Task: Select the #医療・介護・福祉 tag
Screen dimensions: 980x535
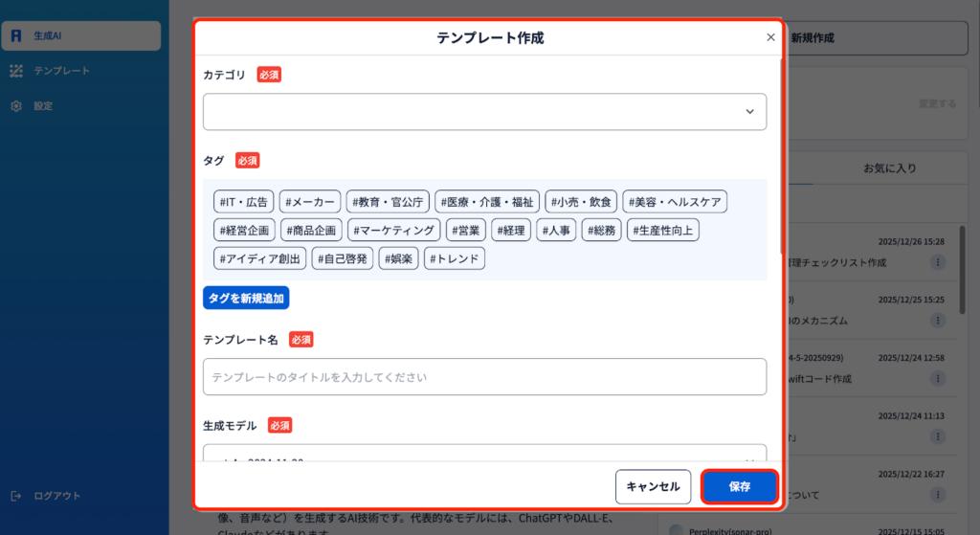Action: tap(487, 202)
